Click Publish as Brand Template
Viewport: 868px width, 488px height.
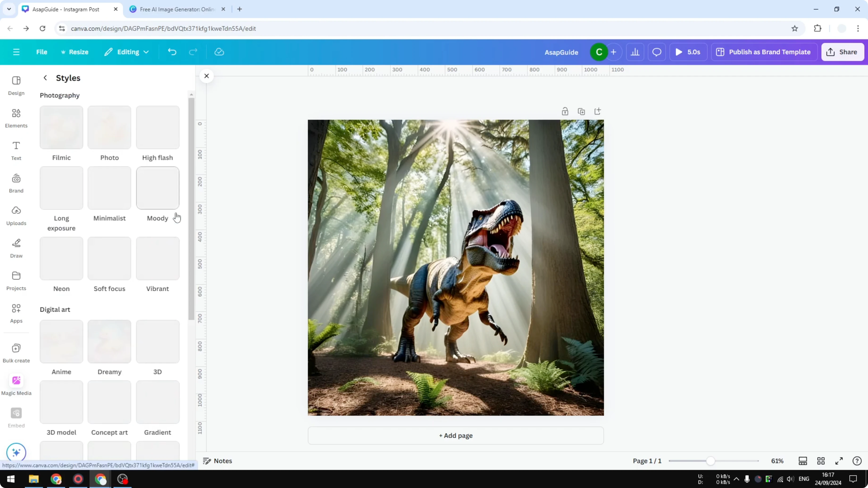(764, 52)
